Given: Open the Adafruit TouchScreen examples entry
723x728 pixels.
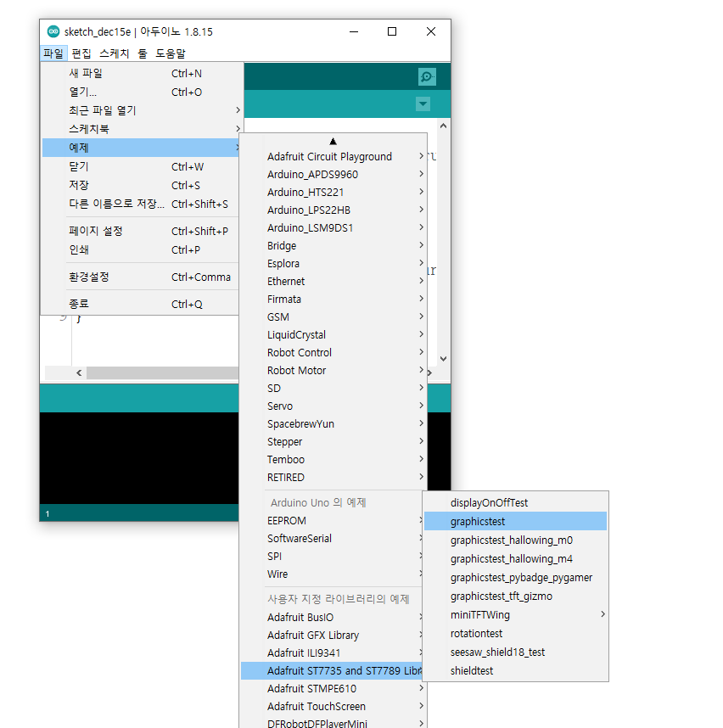Looking at the screenshot, I should point(333,706).
